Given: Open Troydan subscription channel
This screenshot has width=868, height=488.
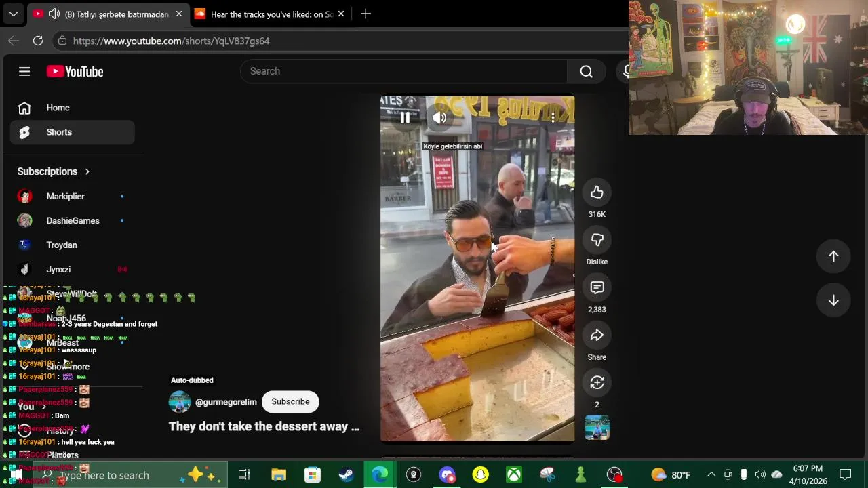Looking at the screenshot, I should (73, 245).
